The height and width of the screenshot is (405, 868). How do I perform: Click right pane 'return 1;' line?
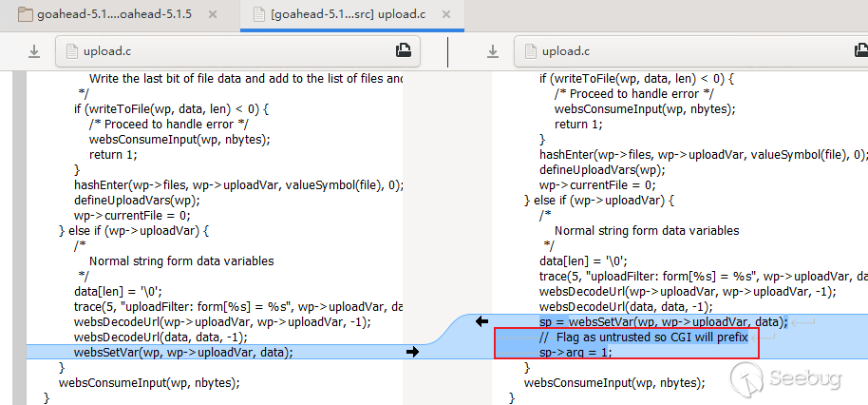pyautogui.click(x=578, y=125)
